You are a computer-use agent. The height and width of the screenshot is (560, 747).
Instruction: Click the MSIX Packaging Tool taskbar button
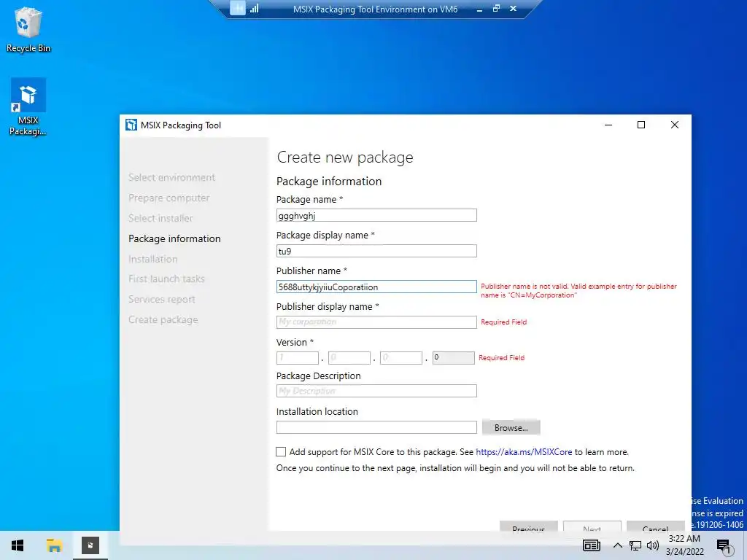[90, 545]
